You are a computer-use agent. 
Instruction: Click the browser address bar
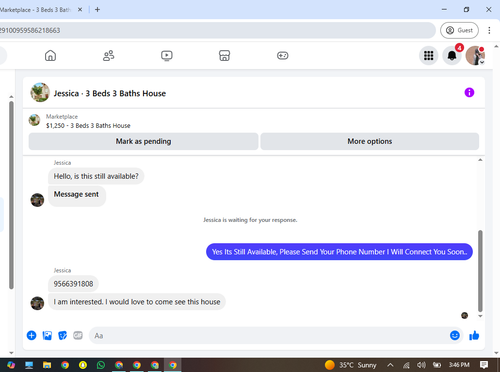click(x=217, y=30)
